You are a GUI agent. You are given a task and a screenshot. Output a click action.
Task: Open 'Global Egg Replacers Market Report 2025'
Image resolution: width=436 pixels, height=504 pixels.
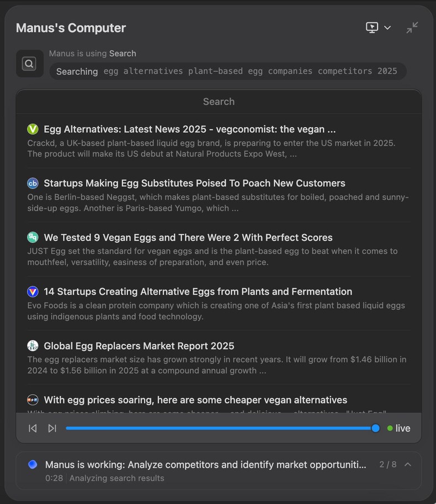coord(139,346)
